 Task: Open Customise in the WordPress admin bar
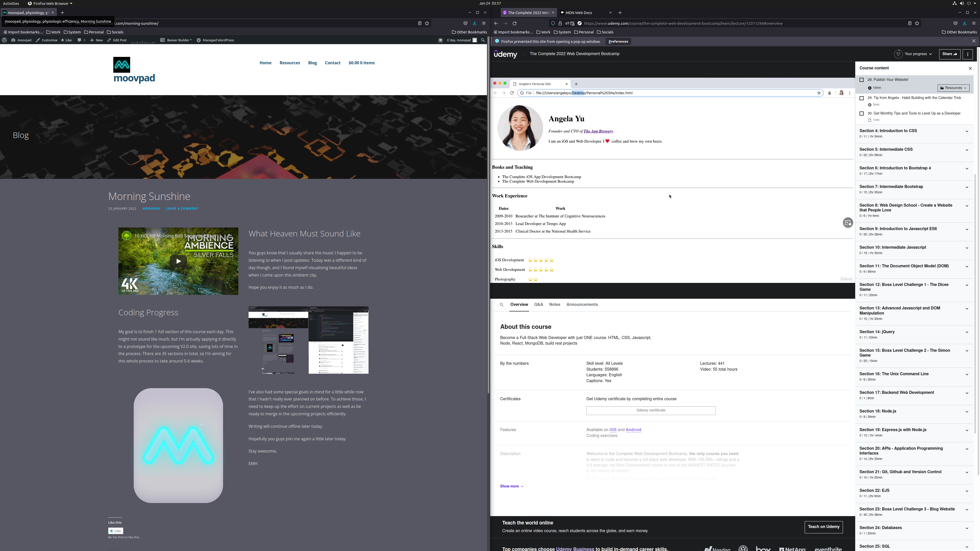pyautogui.click(x=47, y=40)
